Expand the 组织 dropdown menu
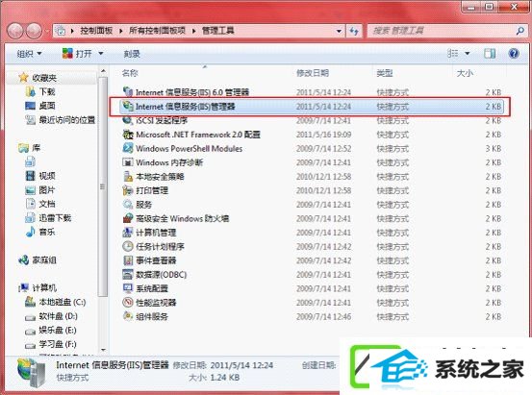Screen dimensions: 532x395 (x=30, y=54)
